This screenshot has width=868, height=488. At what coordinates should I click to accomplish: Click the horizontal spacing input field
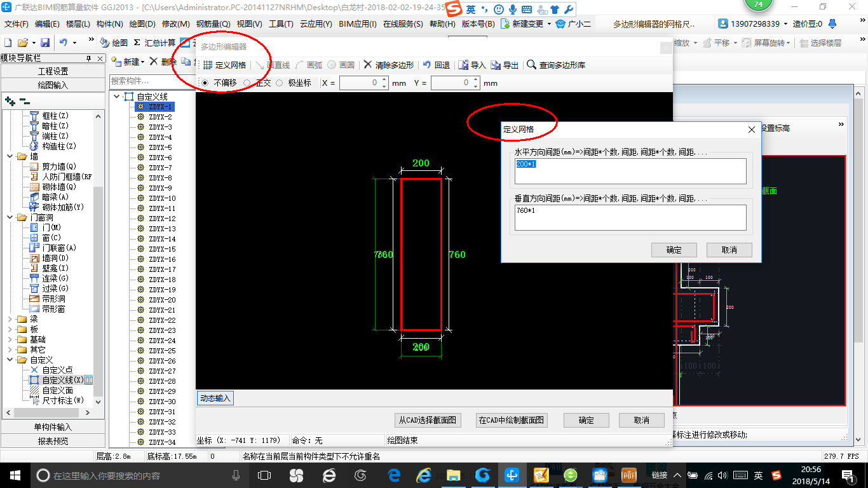[x=630, y=171]
